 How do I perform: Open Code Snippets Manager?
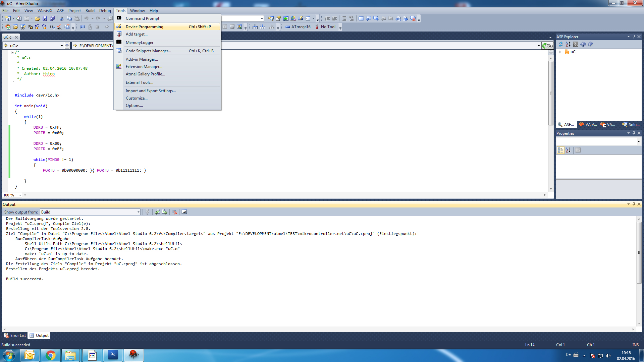tap(167, 51)
